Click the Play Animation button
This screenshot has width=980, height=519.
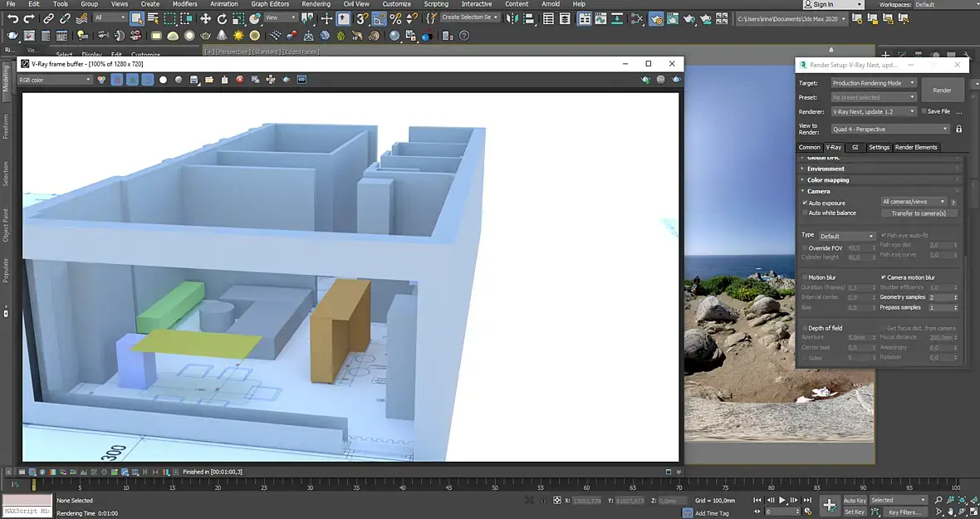pos(782,500)
